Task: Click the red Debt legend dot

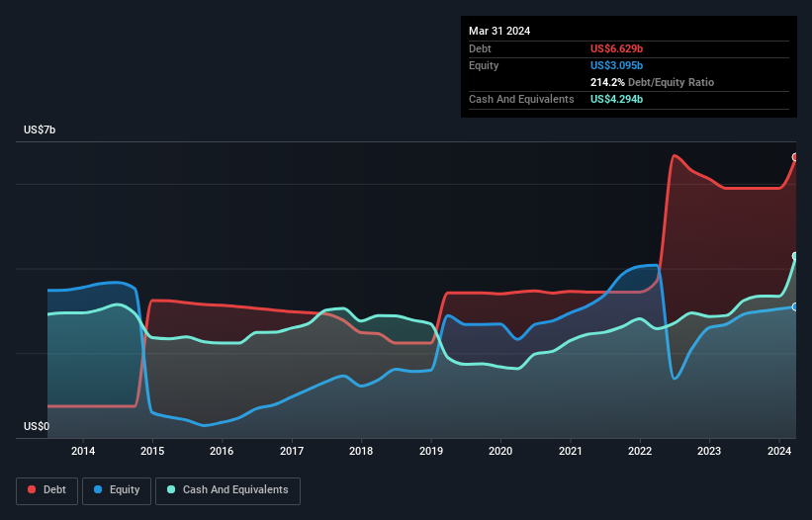Action: pyautogui.click(x=32, y=489)
